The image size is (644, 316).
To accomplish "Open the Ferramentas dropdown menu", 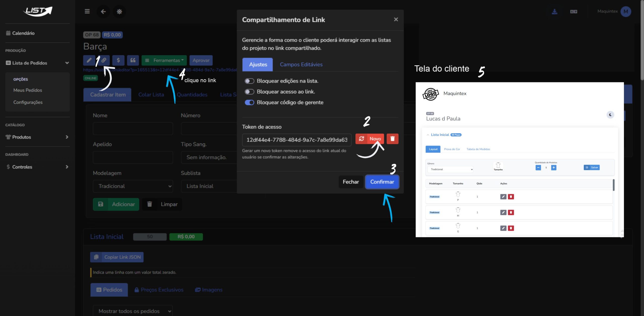I will pos(164,60).
